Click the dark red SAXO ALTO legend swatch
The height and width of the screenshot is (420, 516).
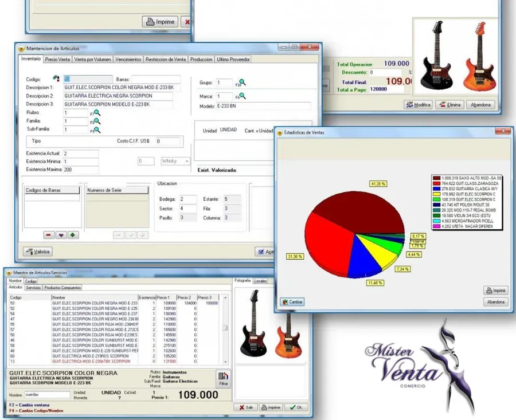click(x=436, y=178)
